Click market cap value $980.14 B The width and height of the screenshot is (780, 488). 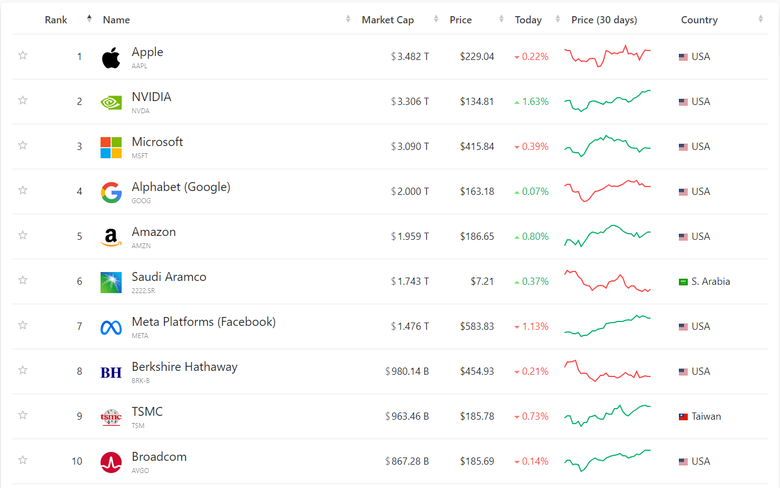(407, 372)
